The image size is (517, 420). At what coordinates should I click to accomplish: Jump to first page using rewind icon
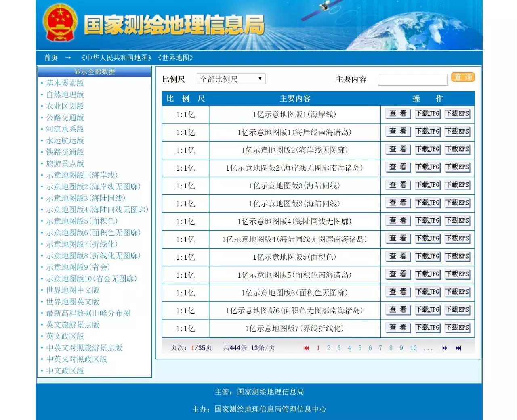[x=306, y=348]
